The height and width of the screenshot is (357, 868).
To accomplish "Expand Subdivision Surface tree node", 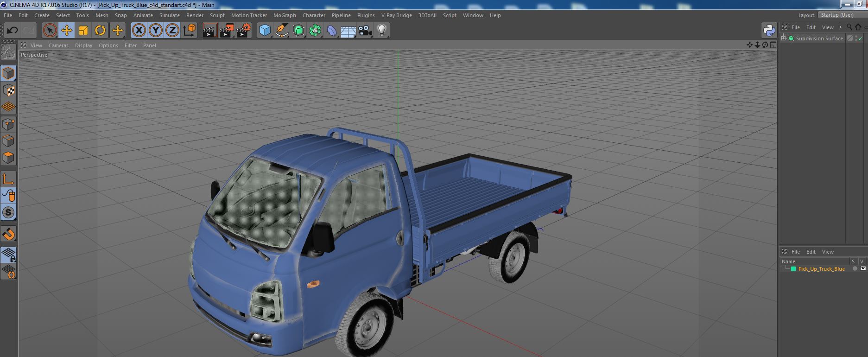I will pyautogui.click(x=784, y=38).
